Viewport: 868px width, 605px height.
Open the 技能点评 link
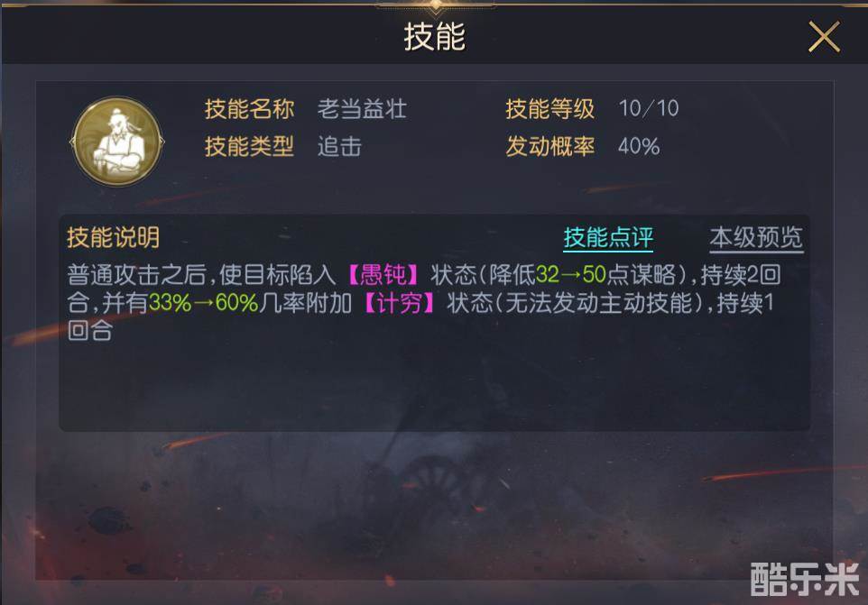pyautogui.click(x=608, y=238)
